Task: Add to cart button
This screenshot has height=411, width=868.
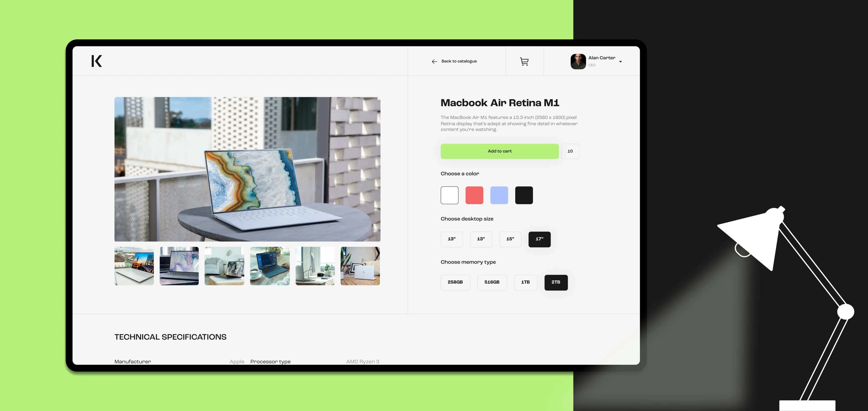Action: point(499,151)
